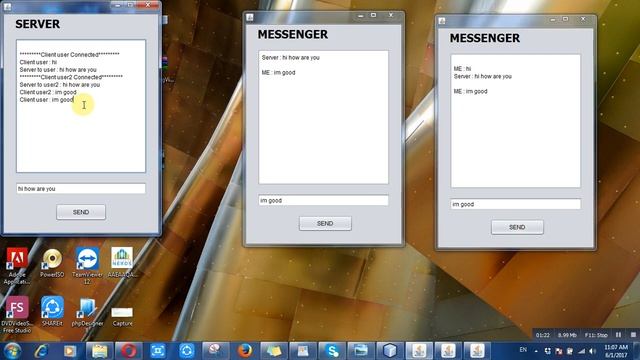Viewport: 640px width, 360px height.
Task: Open blue circular-arrows taskbar icon
Action: (x=187, y=351)
